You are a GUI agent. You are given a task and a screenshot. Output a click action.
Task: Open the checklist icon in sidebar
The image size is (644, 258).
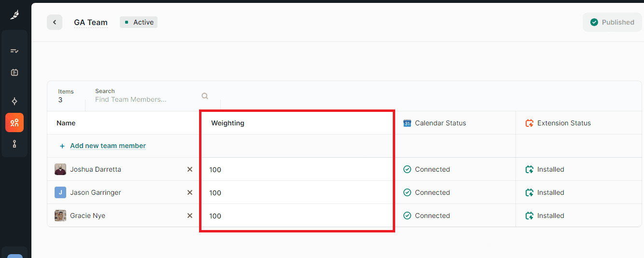click(x=14, y=51)
